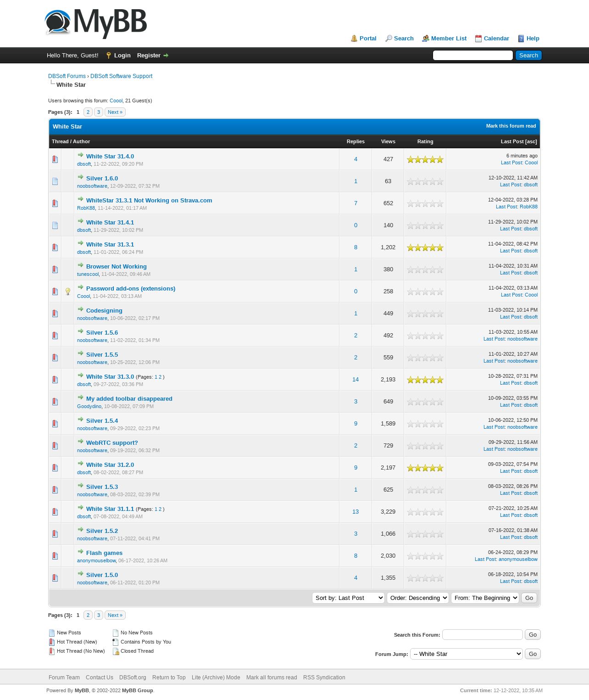Open Forum Team footer link
Viewport: 589px width, 700px height.
(x=64, y=678)
